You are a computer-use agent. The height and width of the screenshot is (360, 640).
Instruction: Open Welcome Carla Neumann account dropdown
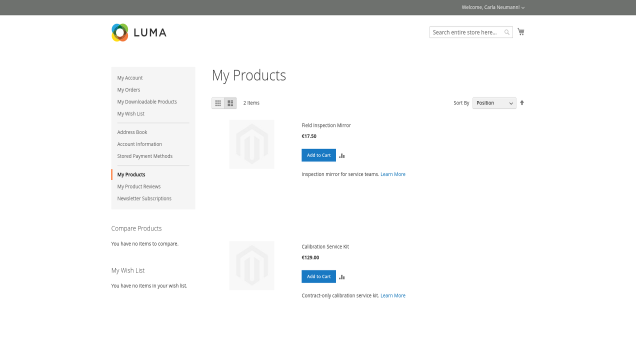point(493,7)
